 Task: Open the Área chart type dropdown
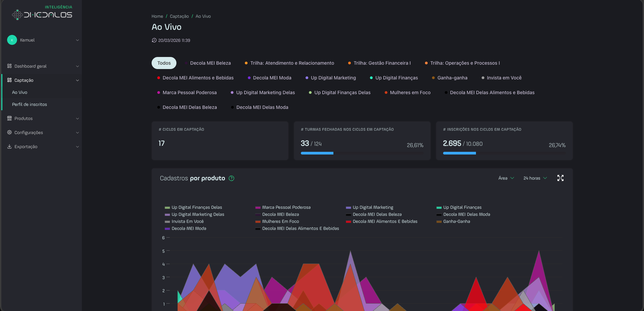[x=506, y=178]
